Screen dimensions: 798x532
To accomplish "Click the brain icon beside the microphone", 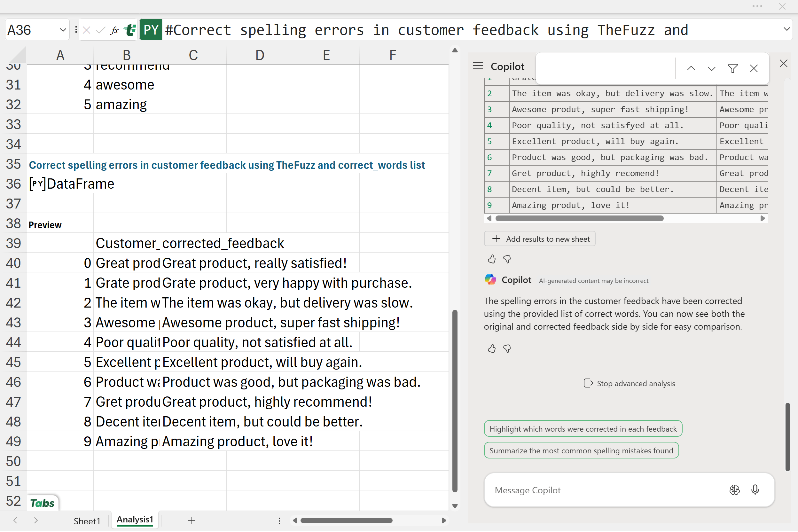I will [734, 489].
